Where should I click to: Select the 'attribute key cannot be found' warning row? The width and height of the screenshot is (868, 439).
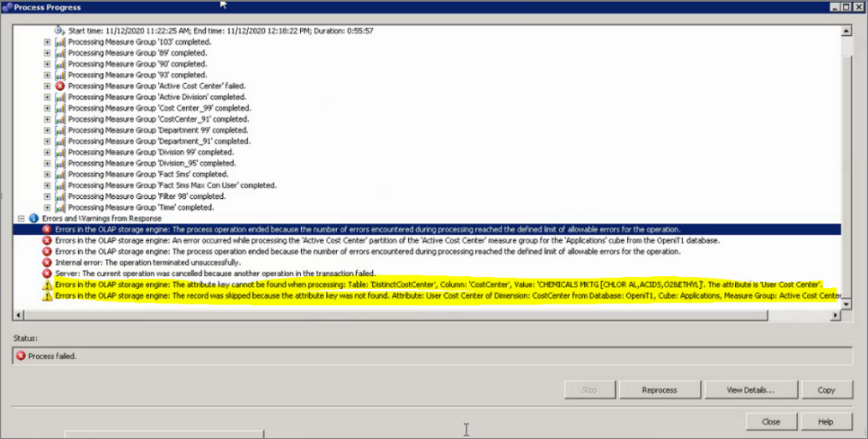439,285
